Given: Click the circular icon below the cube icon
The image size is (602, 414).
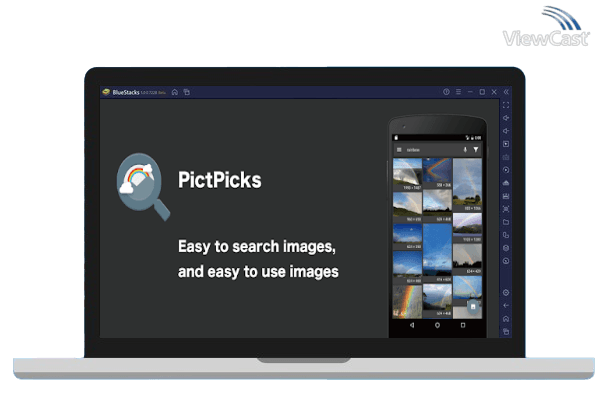Looking at the screenshot, I should [506, 261].
